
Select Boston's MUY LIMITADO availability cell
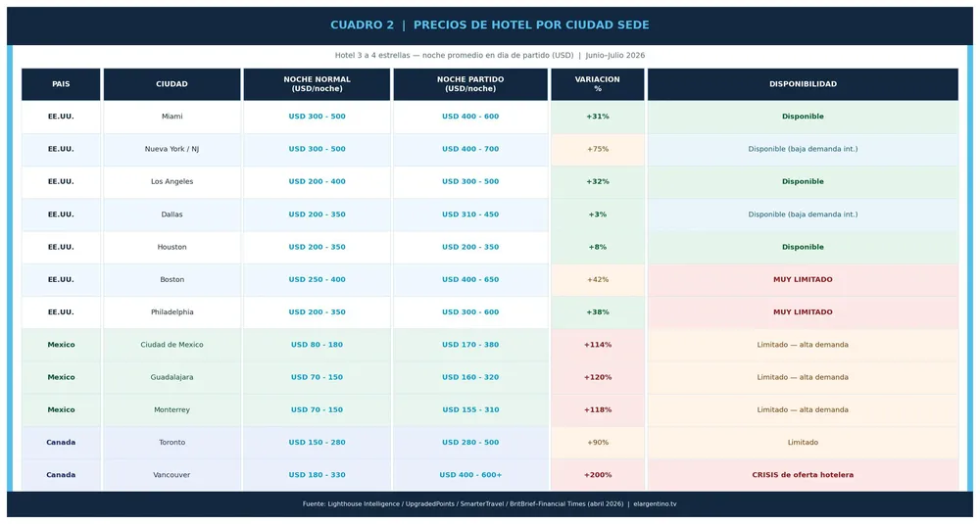click(803, 280)
